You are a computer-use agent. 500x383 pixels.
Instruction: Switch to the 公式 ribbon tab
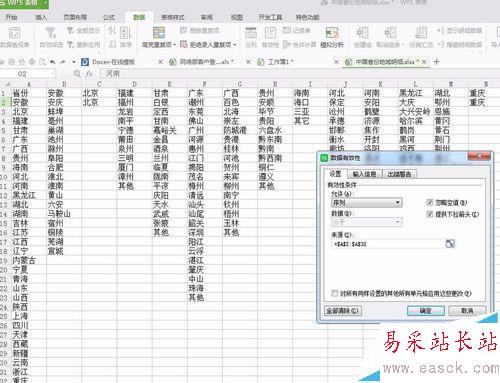(109, 17)
